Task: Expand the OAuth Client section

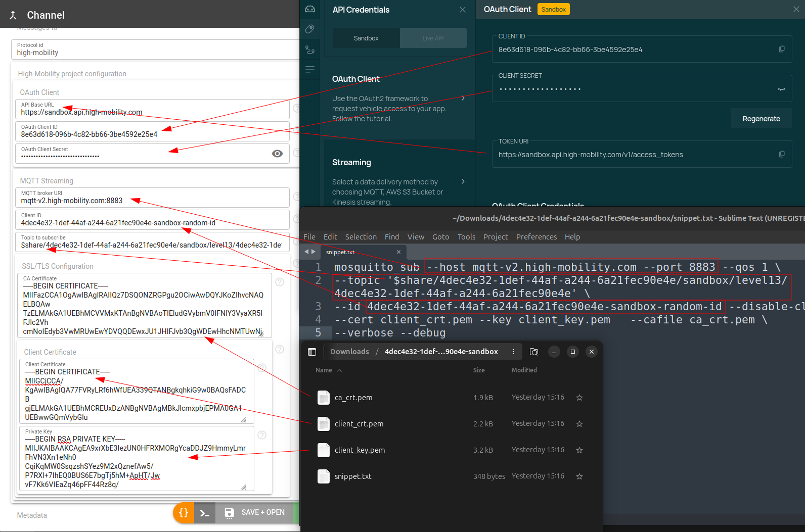Action: (x=463, y=98)
